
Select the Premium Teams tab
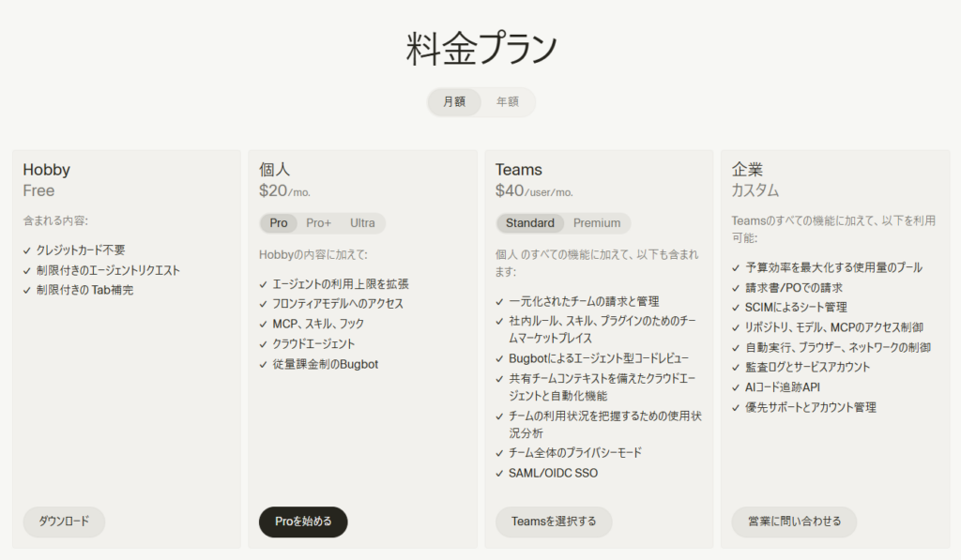[x=596, y=223]
